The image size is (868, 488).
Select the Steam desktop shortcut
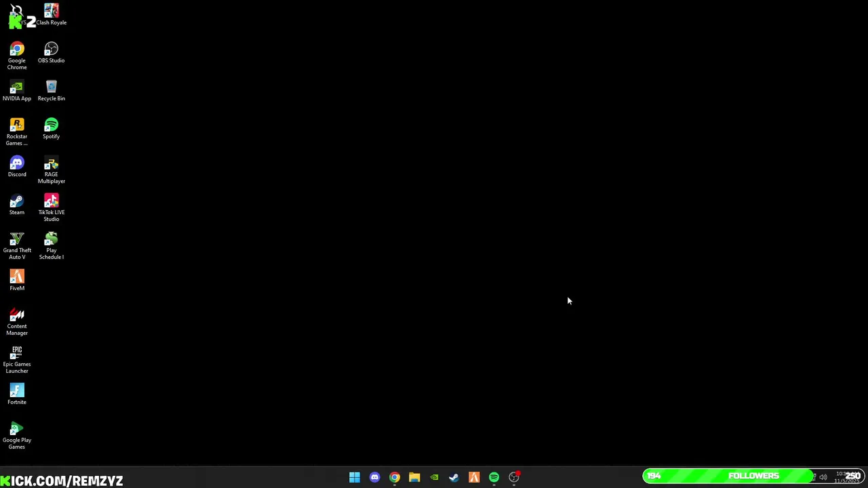tap(17, 205)
